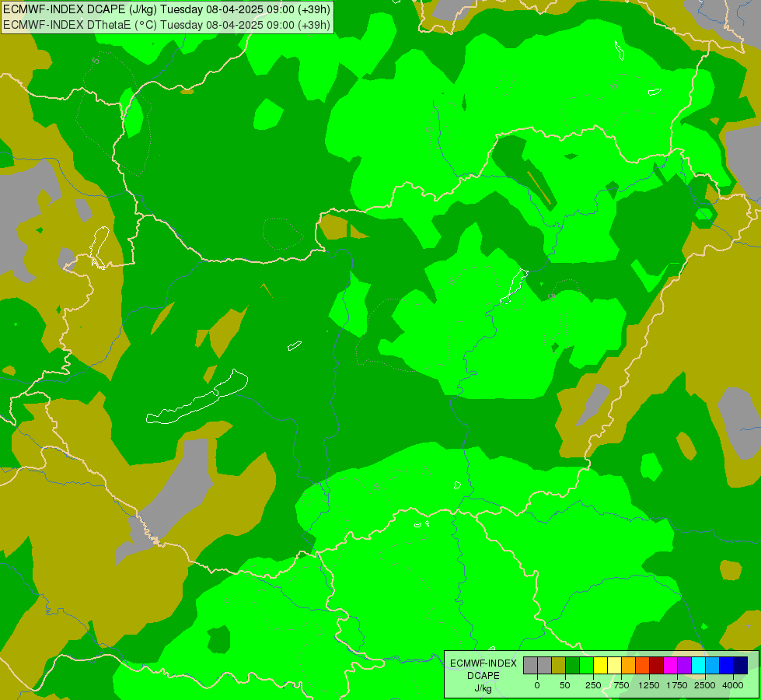Pick the navy legend swatch
This screenshot has height=700, width=761.
coord(740,665)
